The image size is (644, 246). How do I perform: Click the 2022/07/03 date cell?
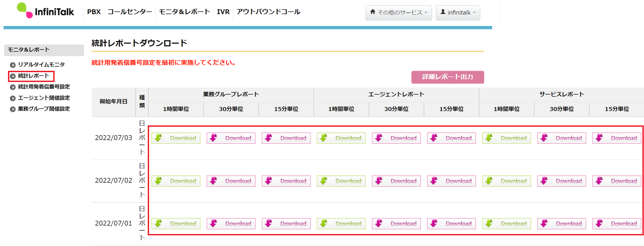(114, 138)
